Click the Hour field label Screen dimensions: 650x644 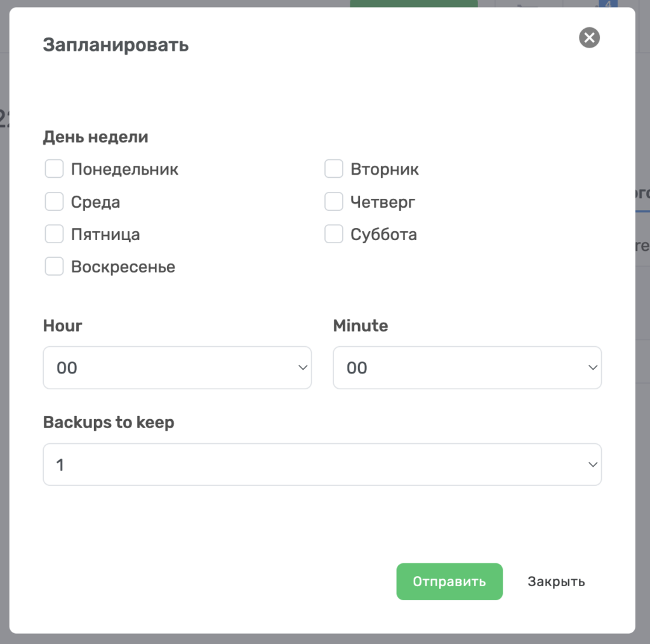pyautogui.click(x=63, y=326)
